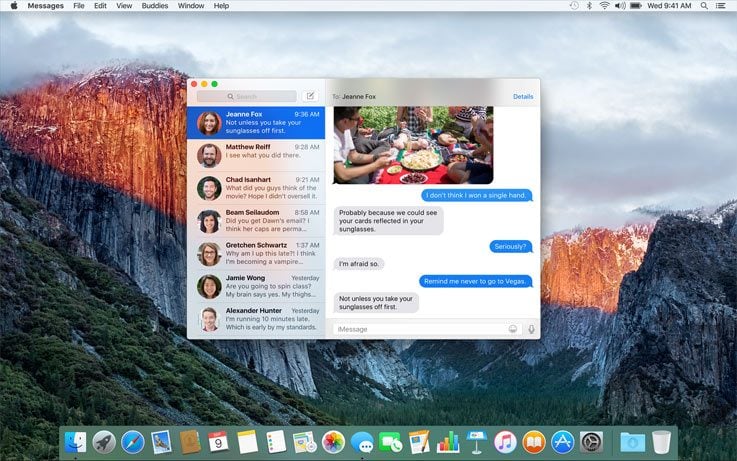Open the Wi-Fi status menu
This screenshot has width=737, height=461.
click(x=604, y=6)
